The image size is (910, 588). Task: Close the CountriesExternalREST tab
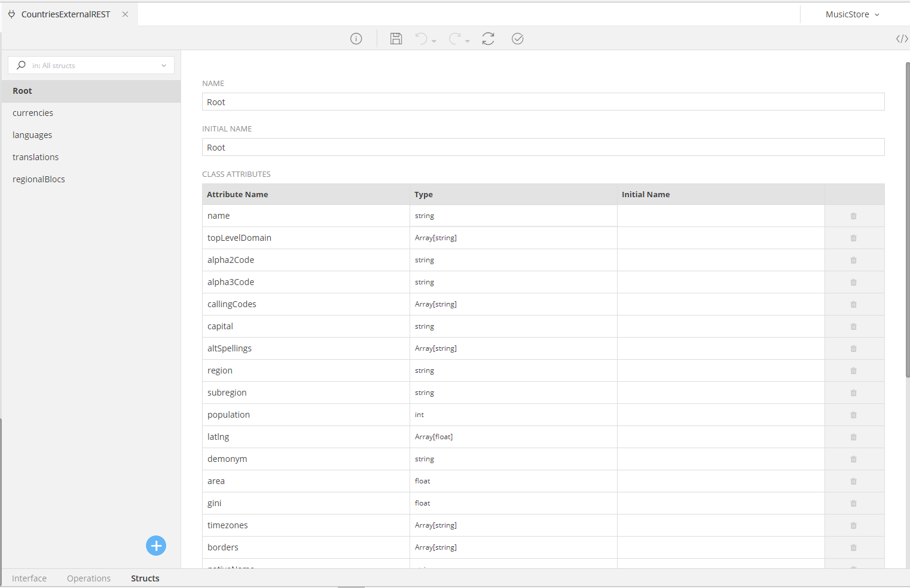coord(125,14)
